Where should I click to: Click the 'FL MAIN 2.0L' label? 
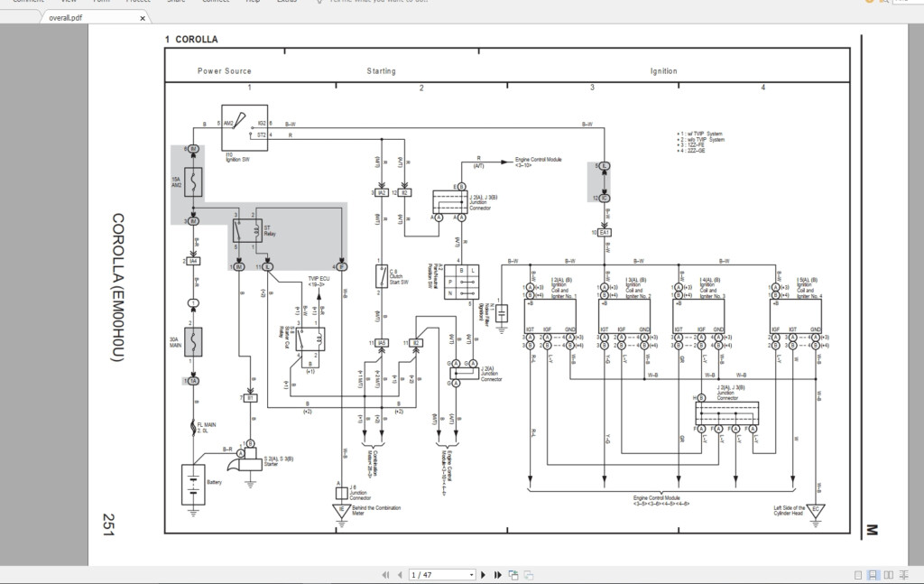pyautogui.click(x=207, y=427)
